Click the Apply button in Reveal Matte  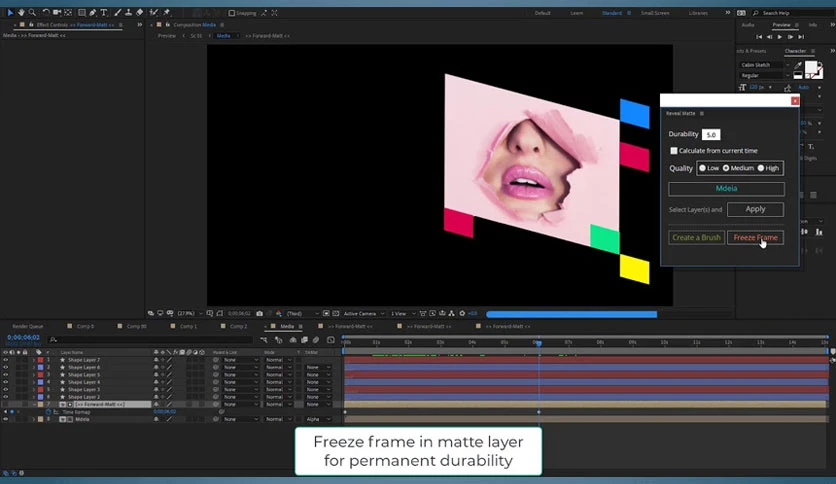click(755, 209)
